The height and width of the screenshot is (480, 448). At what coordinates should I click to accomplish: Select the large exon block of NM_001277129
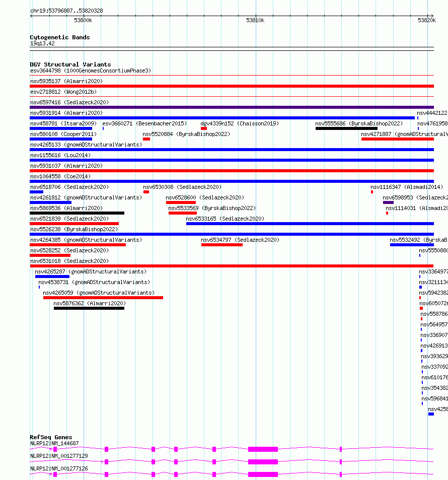(x=263, y=462)
